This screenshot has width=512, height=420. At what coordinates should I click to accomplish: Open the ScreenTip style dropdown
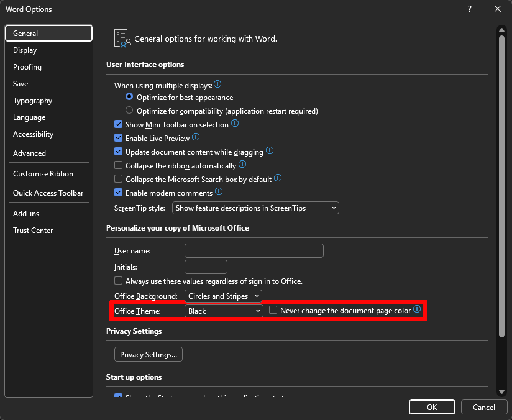pyautogui.click(x=255, y=208)
